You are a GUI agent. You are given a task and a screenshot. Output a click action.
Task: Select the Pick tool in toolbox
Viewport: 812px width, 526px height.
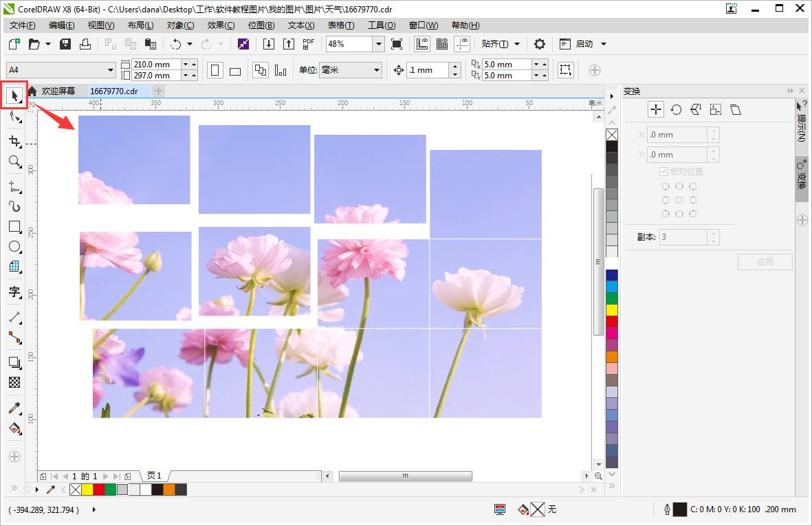click(x=14, y=96)
